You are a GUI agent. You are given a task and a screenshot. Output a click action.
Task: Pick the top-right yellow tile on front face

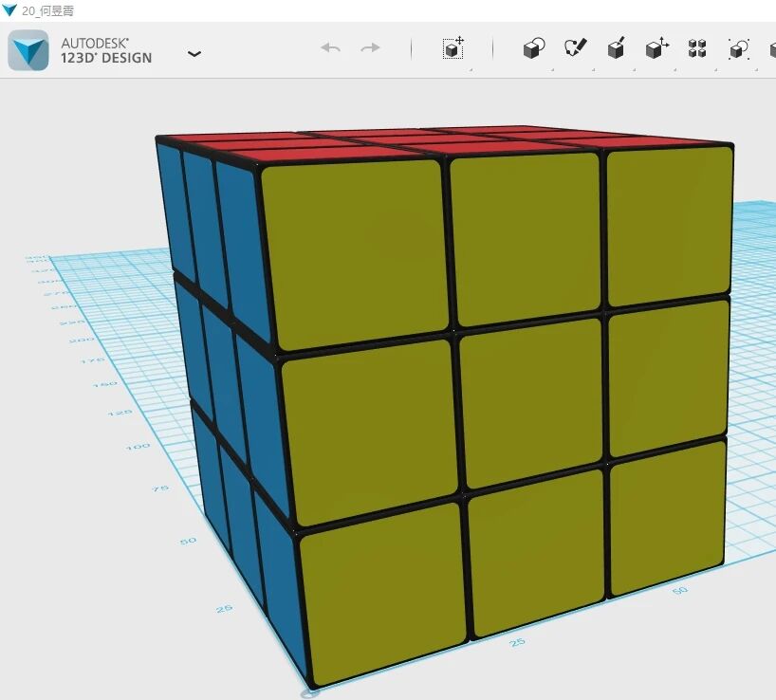(666, 226)
